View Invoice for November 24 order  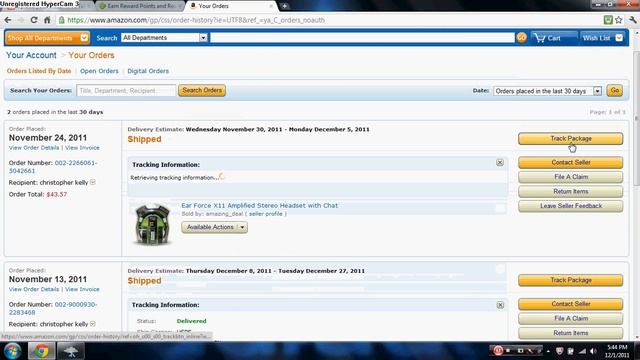tap(82, 148)
